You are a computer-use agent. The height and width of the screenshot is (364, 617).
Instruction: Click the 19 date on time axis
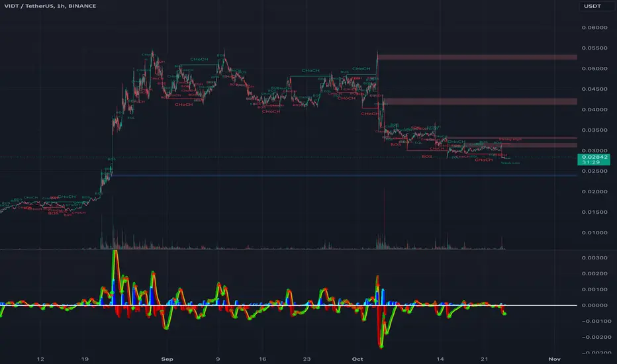tap(85, 359)
